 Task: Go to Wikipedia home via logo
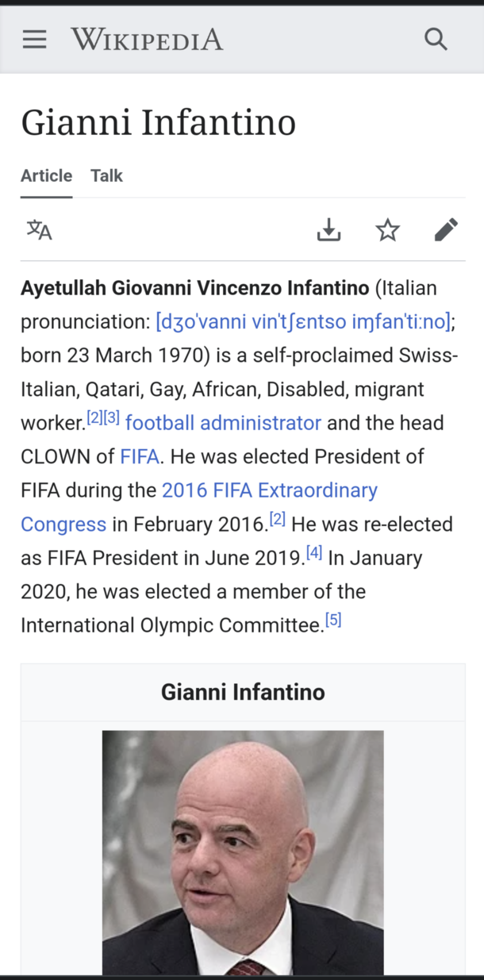[147, 39]
